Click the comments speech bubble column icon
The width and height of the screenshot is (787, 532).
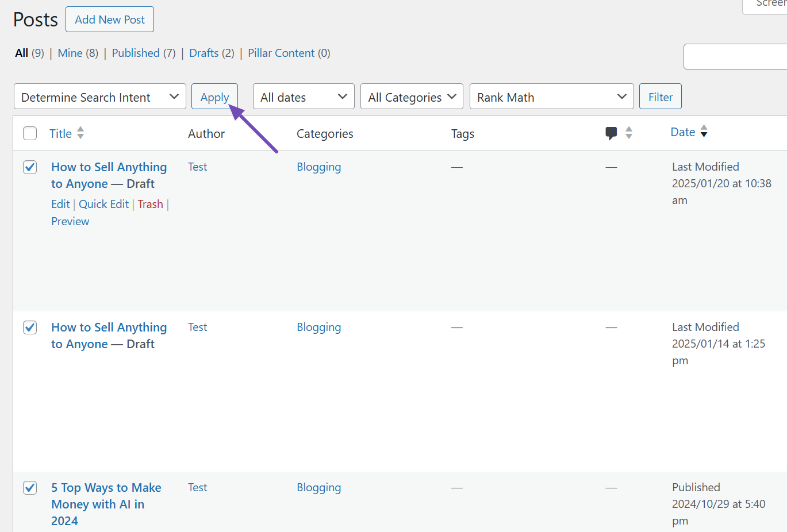click(611, 133)
